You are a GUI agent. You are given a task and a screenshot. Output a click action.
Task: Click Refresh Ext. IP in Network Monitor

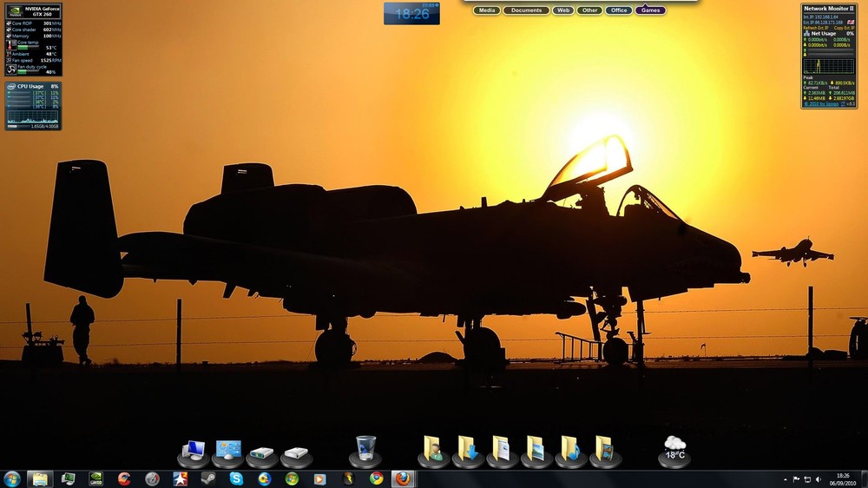(816, 28)
